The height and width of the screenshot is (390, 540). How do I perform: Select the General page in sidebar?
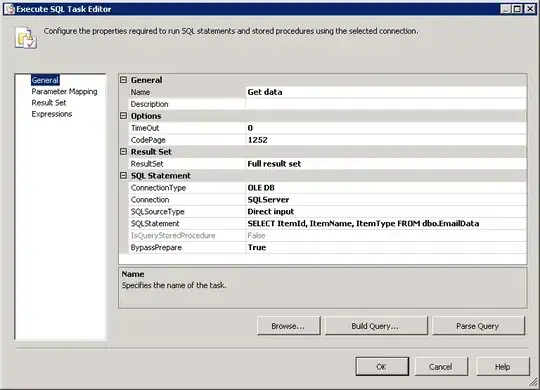[x=45, y=80]
